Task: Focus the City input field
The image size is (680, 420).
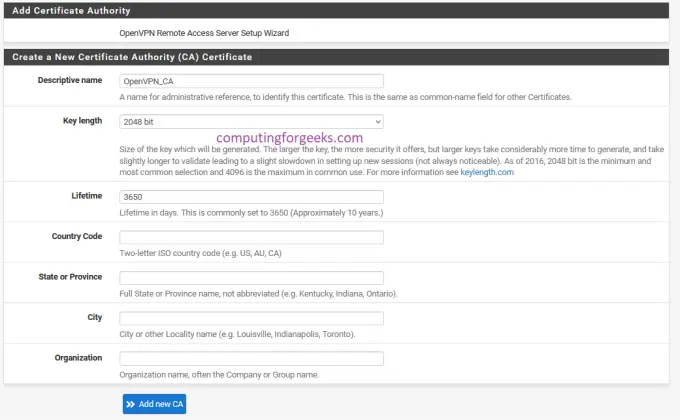Action: point(251,318)
